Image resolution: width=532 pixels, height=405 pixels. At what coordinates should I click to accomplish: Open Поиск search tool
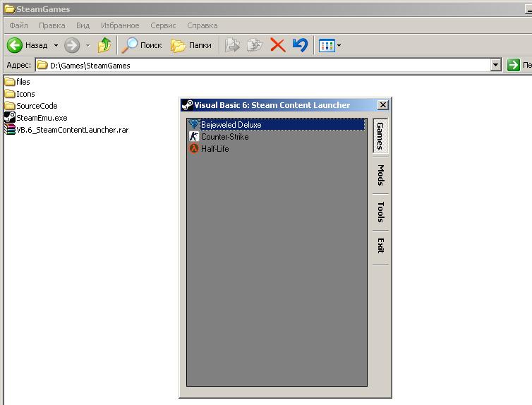click(142, 45)
